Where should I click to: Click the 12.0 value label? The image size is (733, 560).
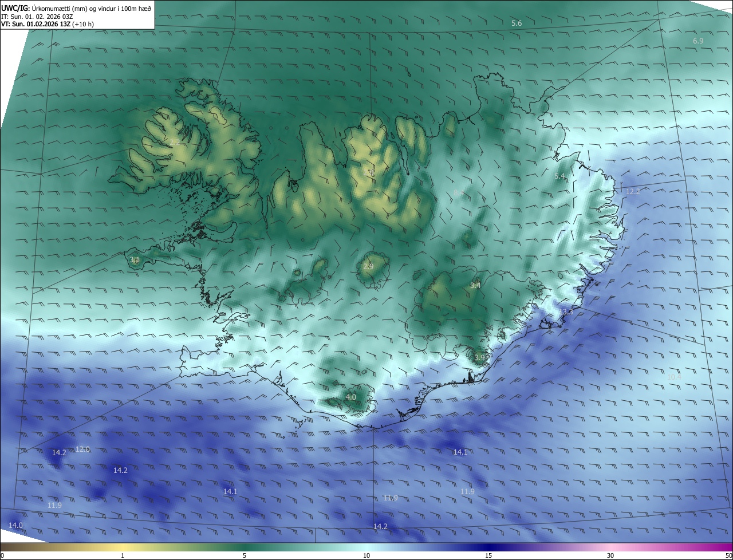click(x=83, y=449)
